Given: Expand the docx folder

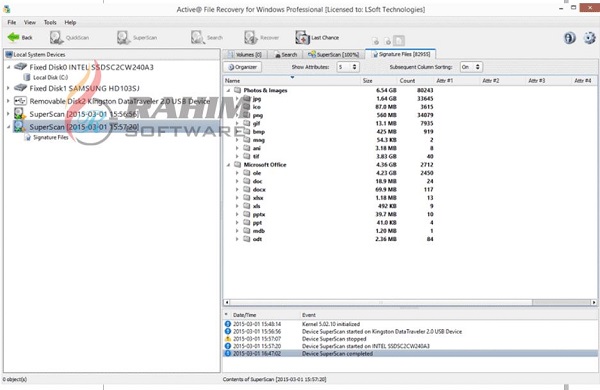Looking at the screenshot, I should [237, 189].
